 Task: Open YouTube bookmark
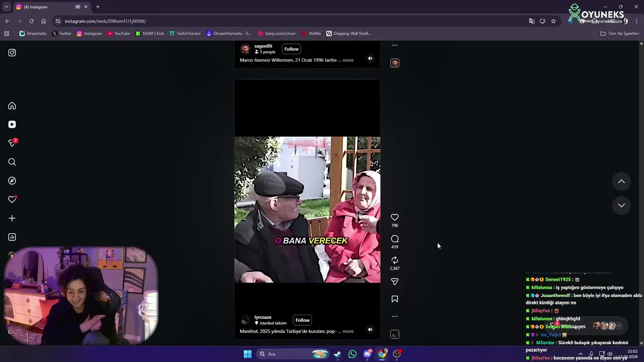coord(119,34)
